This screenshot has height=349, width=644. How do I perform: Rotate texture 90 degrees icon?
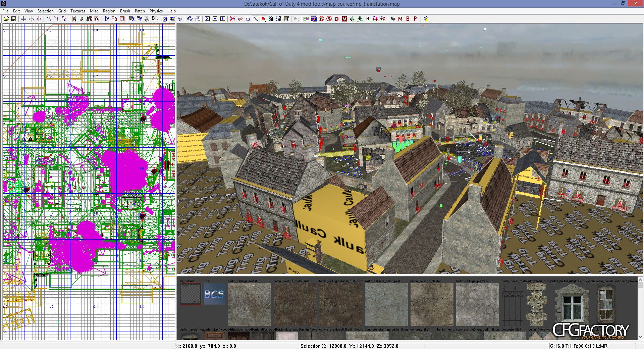(147, 19)
